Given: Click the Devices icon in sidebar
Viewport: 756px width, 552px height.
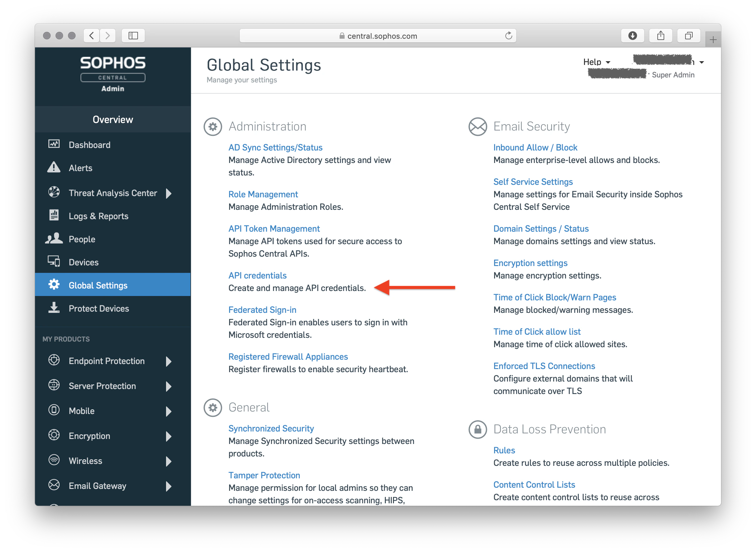Looking at the screenshot, I should point(54,261).
